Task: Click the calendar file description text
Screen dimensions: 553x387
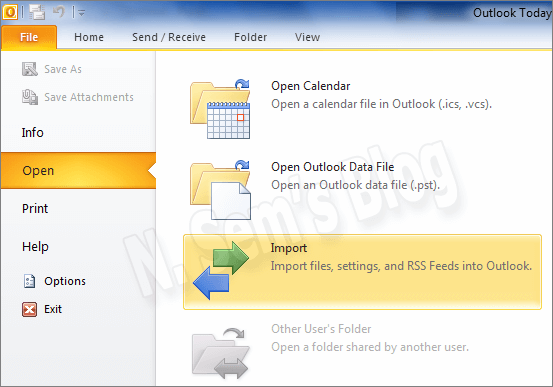Action: click(x=381, y=104)
